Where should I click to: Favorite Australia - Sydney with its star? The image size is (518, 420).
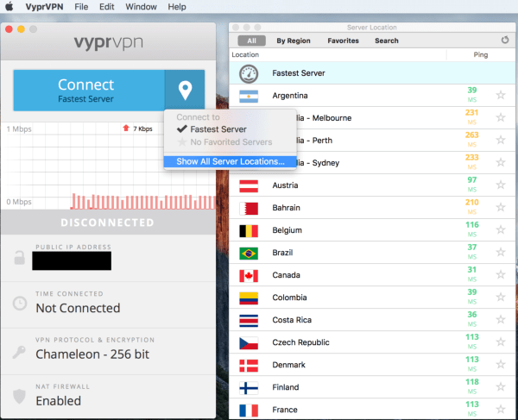coord(501,162)
